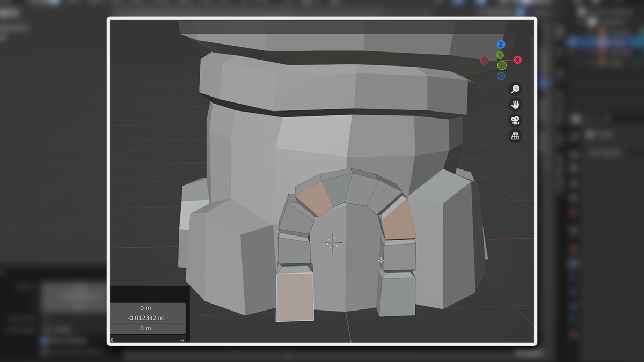Click the center ball of navigation gizmo
The height and width of the screenshot is (362, 644).
(502, 65)
